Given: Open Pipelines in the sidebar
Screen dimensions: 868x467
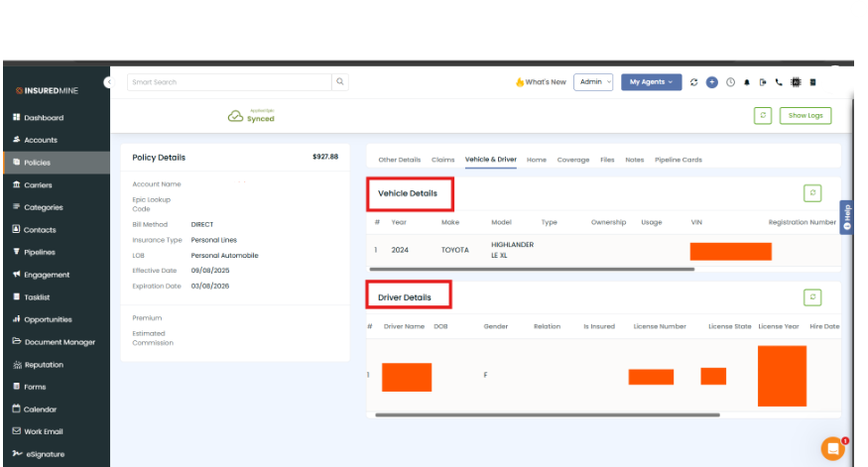Looking at the screenshot, I should point(39,253).
